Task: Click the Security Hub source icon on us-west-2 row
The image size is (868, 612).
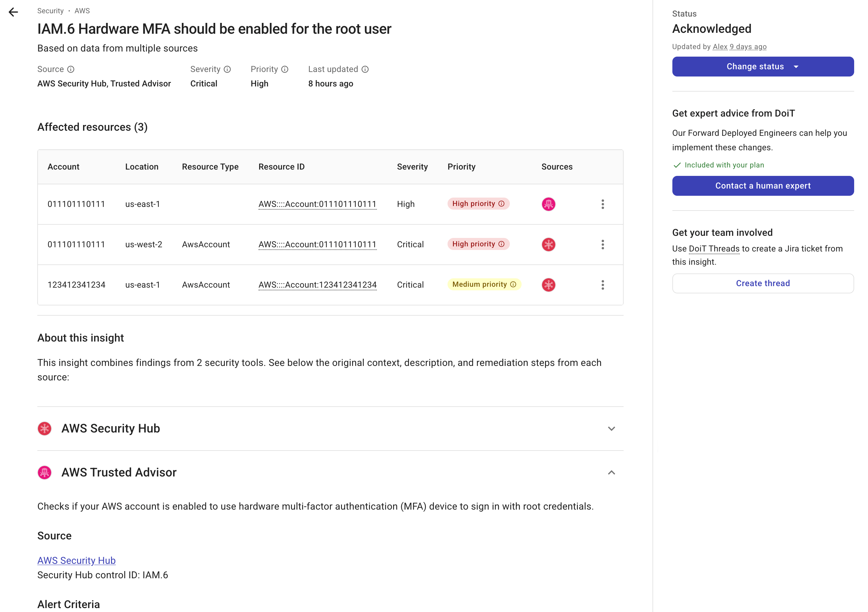Action: tap(549, 244)
